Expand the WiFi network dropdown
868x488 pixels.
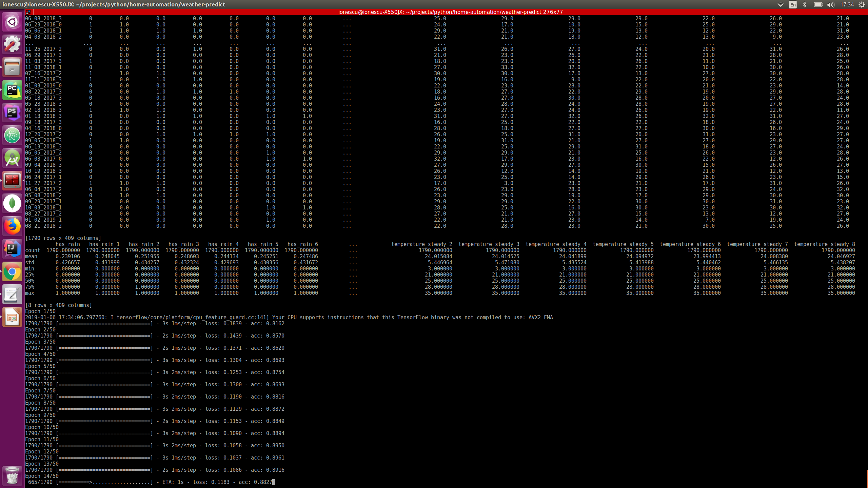click(781, 5)
